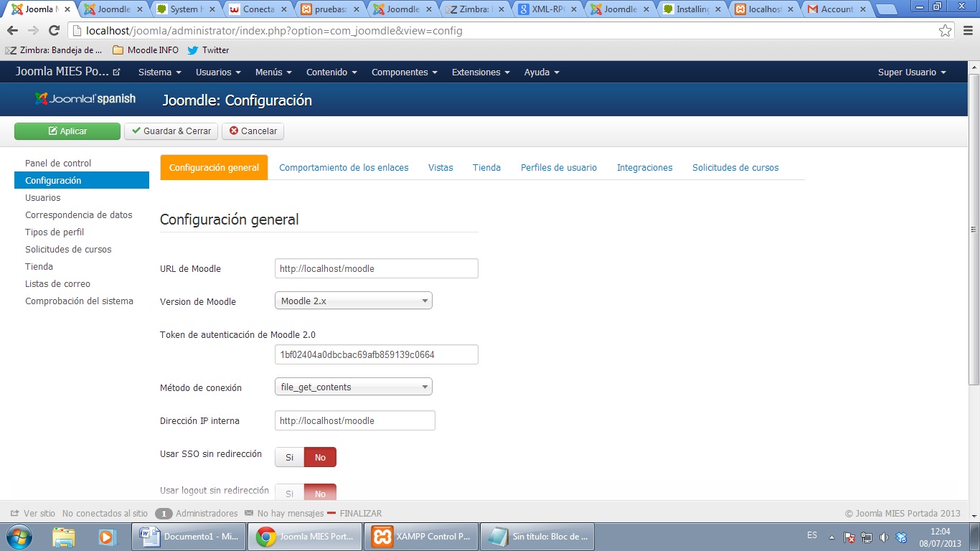Click the green Aplicar button
The image size is (980, 551).
tap(67, 131)
